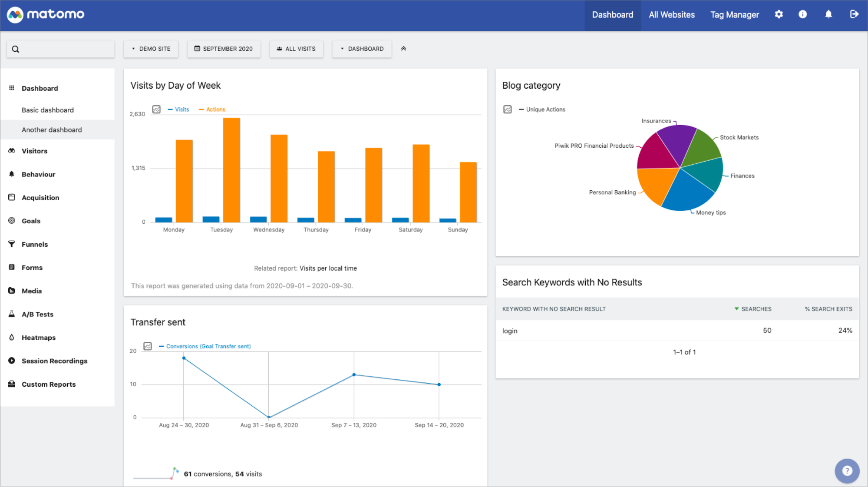The width and height of the screenshot is (868, 487).
Task: Open the Demo Site selector
Action: [x=151, y=49]
